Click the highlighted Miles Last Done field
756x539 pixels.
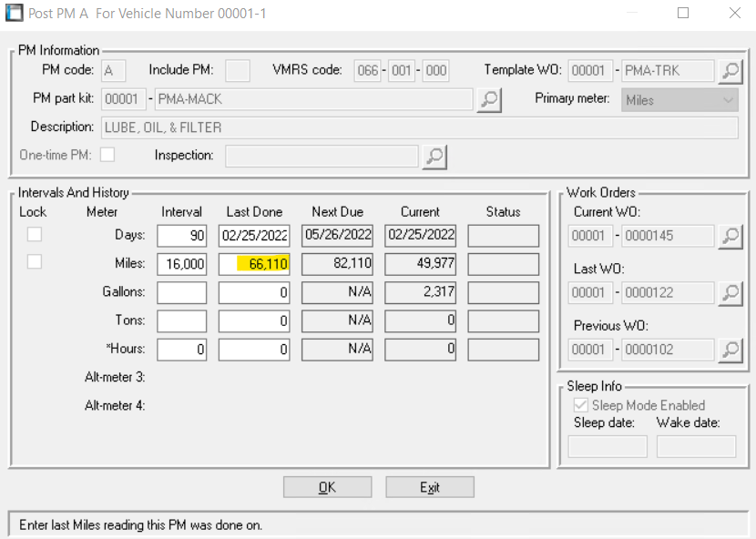click(254, 264)
